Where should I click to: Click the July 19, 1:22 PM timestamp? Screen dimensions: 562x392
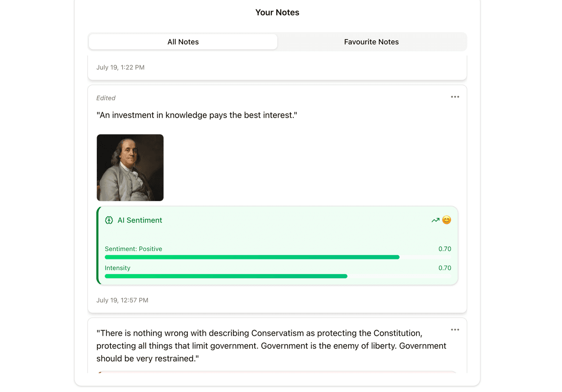(120, 67)
